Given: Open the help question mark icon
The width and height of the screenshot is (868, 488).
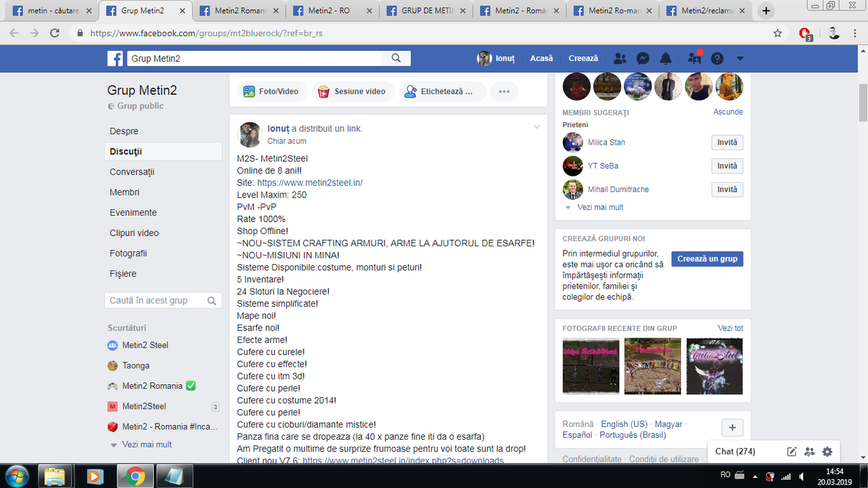Looking at the screenshot, I should coord(717,58).
